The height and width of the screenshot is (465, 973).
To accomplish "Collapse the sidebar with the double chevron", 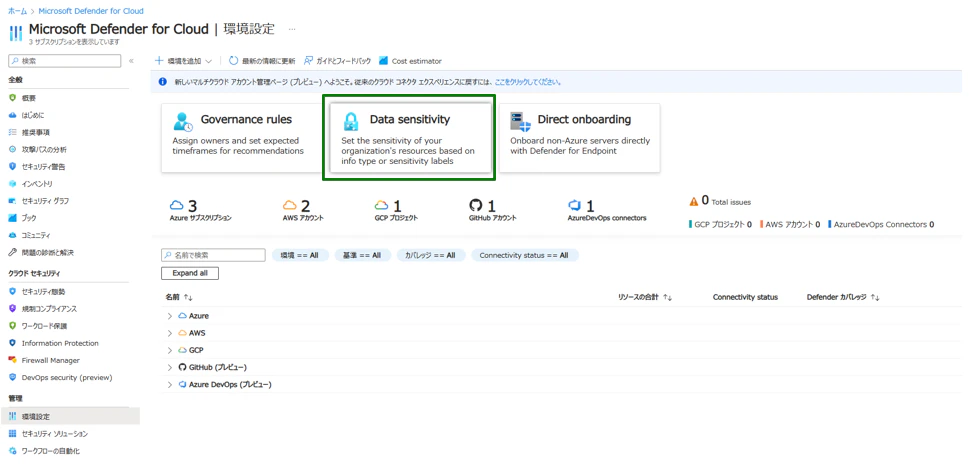I will coord(131,61).
